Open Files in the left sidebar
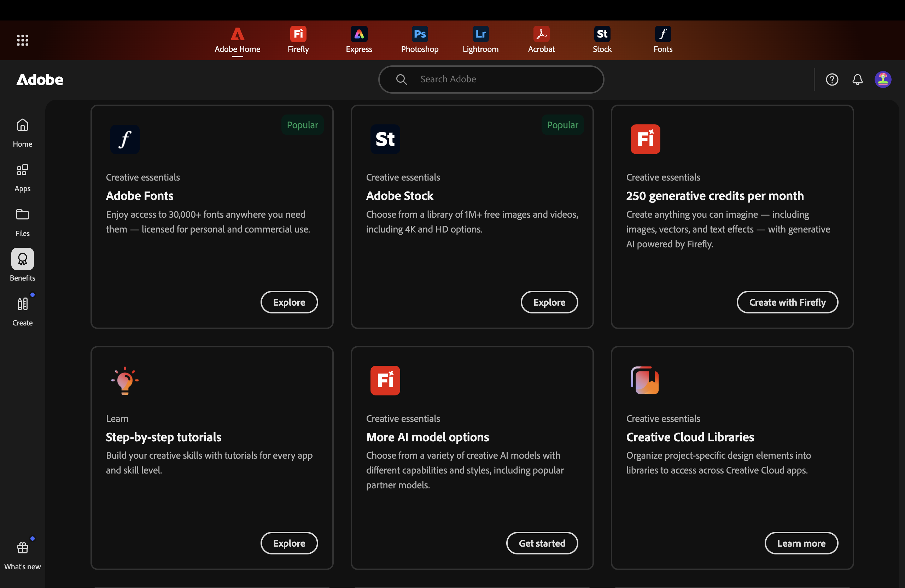This screenshot has width=905, height=588. click(x=22, y=222)
